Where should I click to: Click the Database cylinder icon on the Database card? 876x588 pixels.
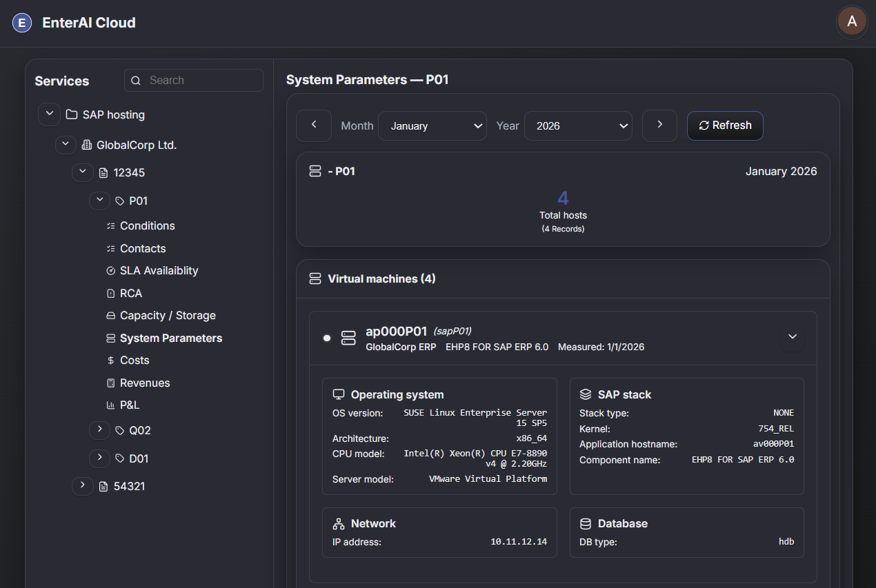585,523
